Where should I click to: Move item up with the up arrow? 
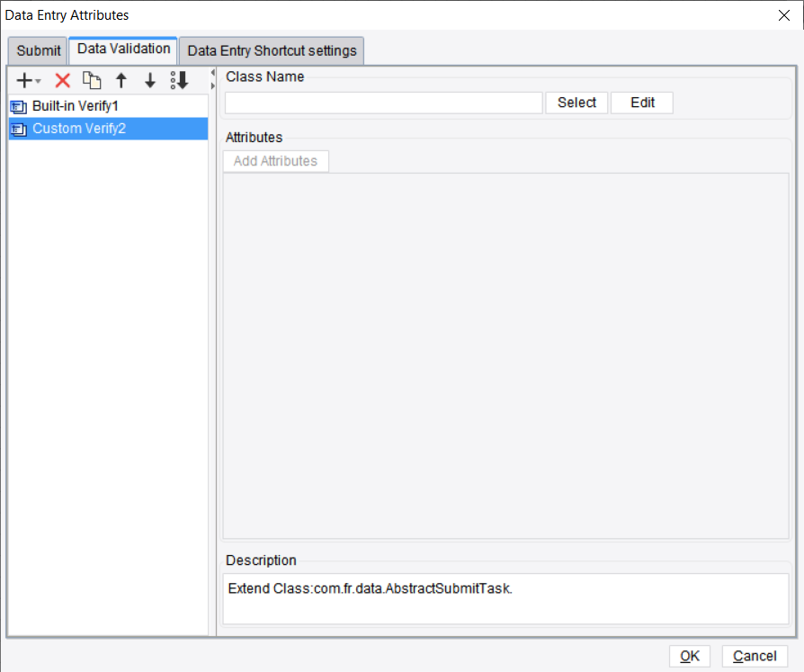(121, 81)
